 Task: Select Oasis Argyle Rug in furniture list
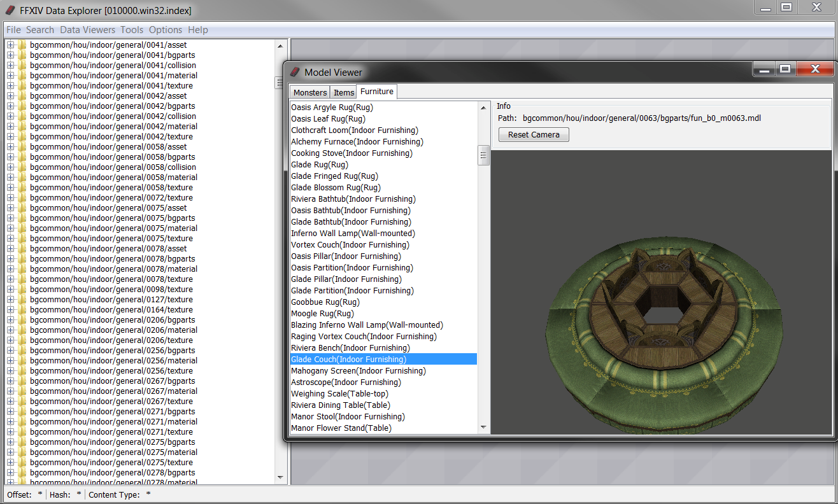[384, 108]
